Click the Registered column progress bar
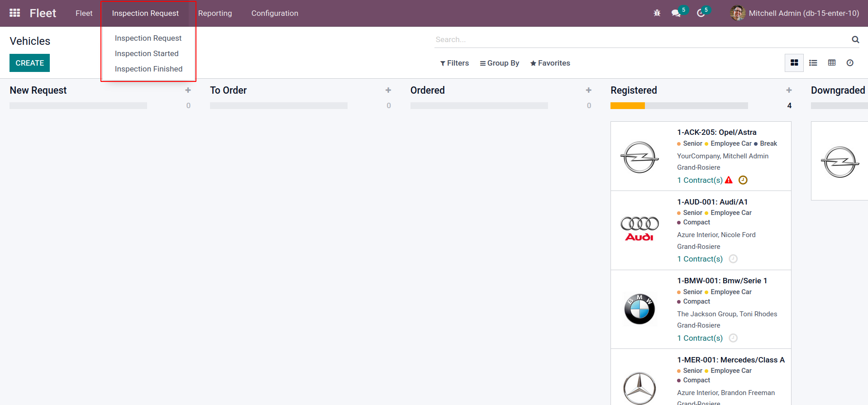The image size is (868, 405). tap(679, 105)
